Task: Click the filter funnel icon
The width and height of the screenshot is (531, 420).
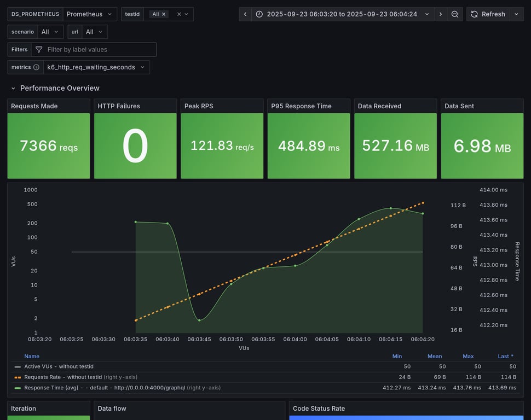Action: tap(39, 49)
